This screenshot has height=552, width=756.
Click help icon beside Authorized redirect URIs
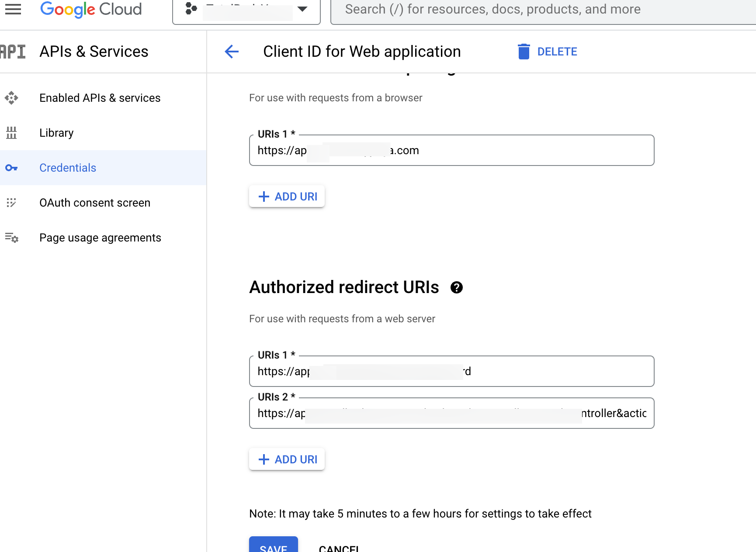(457, 287)
